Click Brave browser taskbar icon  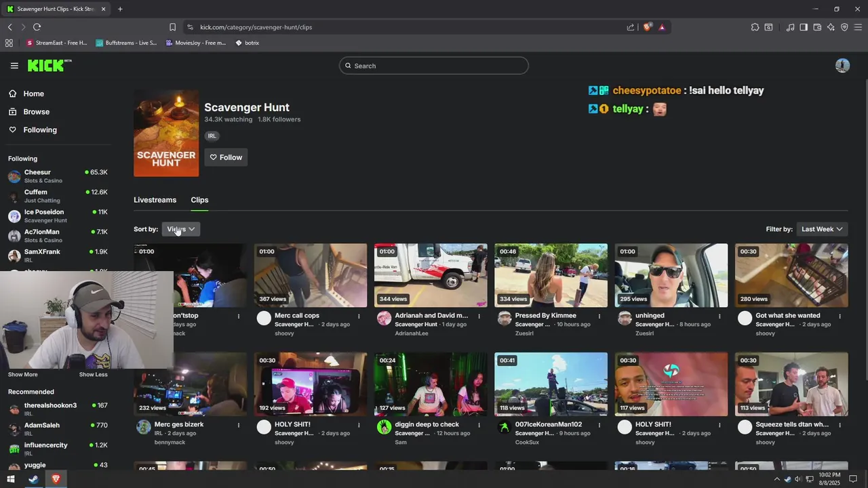(x=56, y=479)
